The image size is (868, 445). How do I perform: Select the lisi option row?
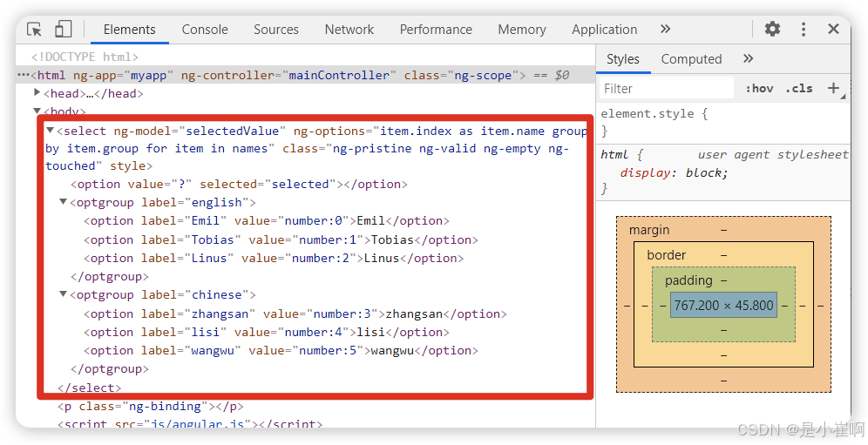point(267,332)
